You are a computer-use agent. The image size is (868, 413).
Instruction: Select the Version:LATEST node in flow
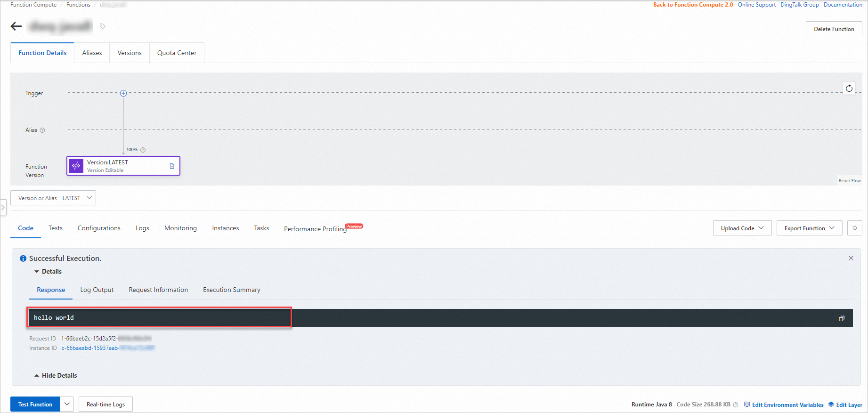pyautogui.click(x=123, y=166)
